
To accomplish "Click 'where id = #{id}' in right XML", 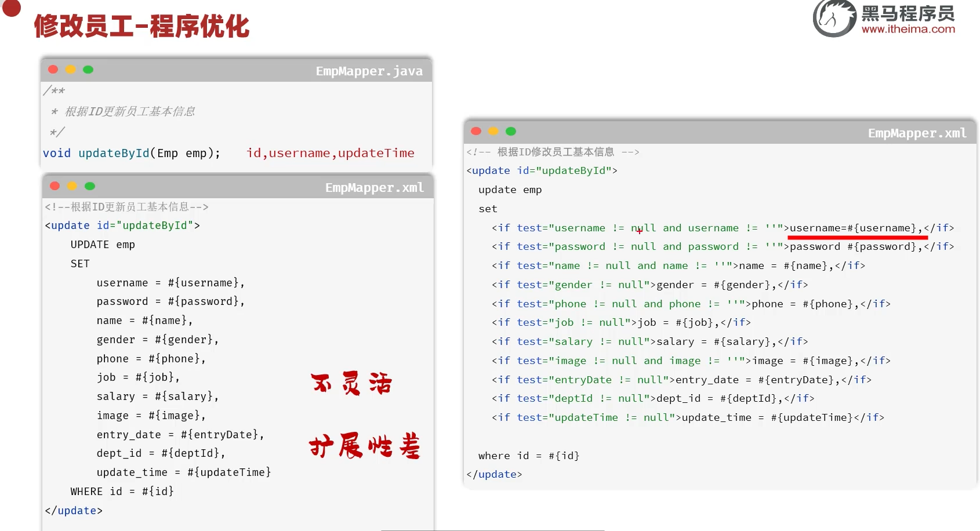I will [x=529, y=456].
